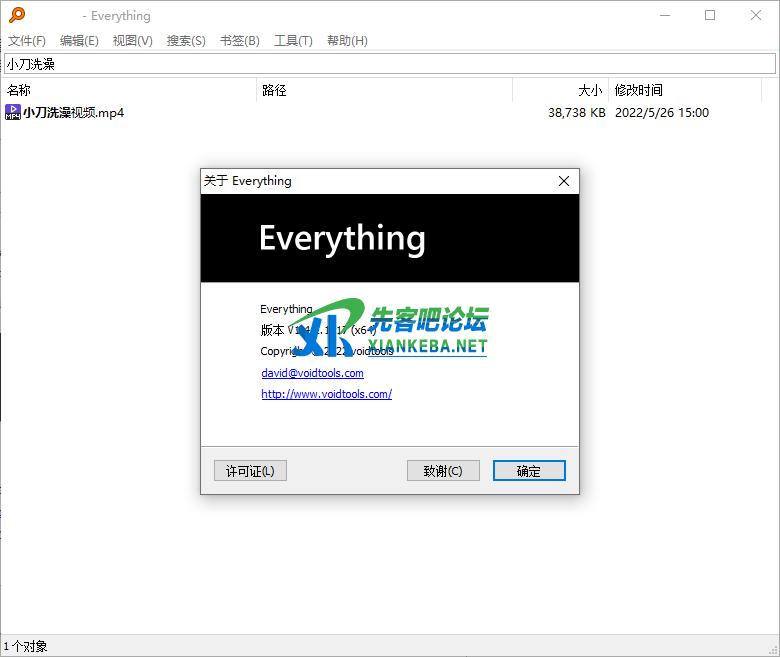Open the 帮助(H) menu
780x657 pixels.
[347, 40]
